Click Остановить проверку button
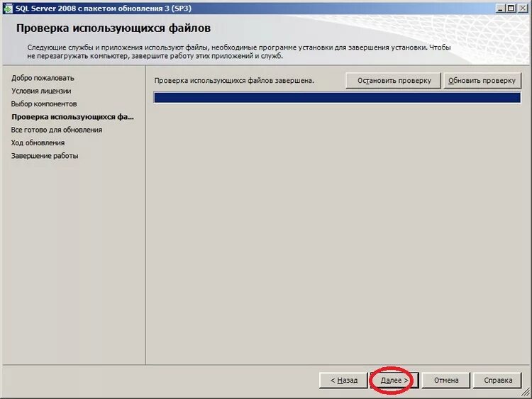Screen dimensions: 532x399 click(394, 81)
